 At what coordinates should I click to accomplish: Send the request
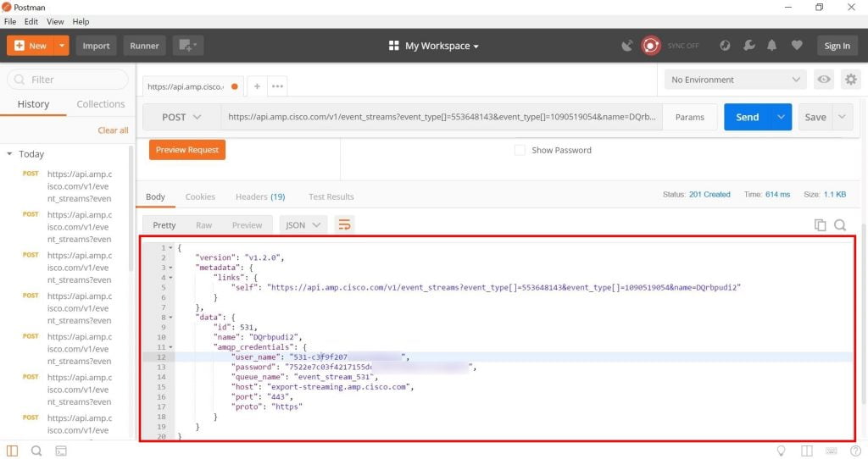[x=748, y=117]
